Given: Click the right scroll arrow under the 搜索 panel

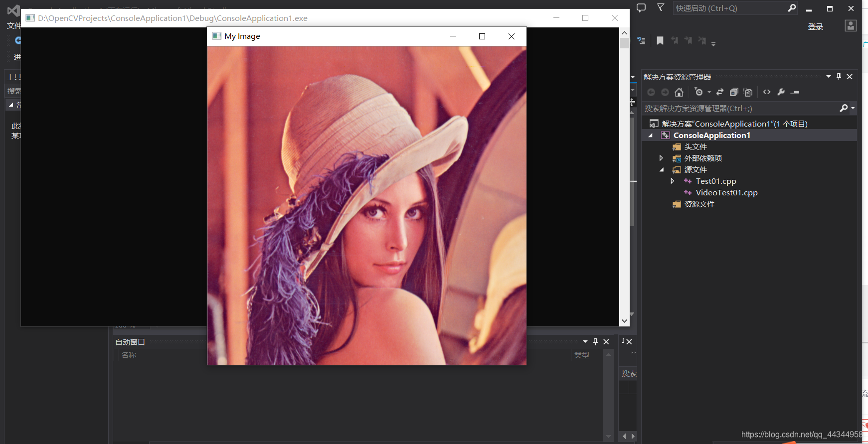Looking at the screenshot, I should [633, 437].
